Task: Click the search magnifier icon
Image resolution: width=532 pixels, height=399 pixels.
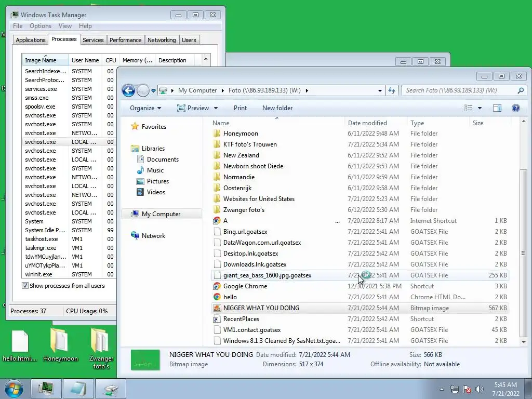Action: point(521,90)
